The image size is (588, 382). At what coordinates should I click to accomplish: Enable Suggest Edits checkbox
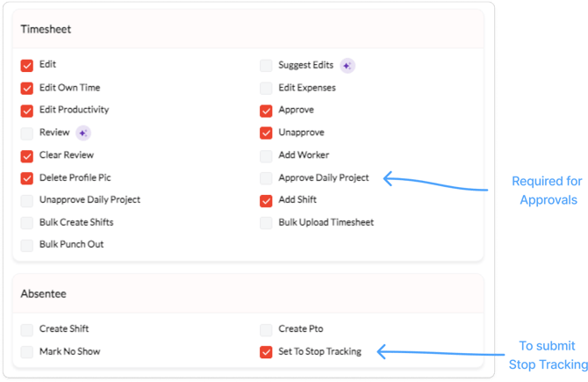click(x=266, y=65)
